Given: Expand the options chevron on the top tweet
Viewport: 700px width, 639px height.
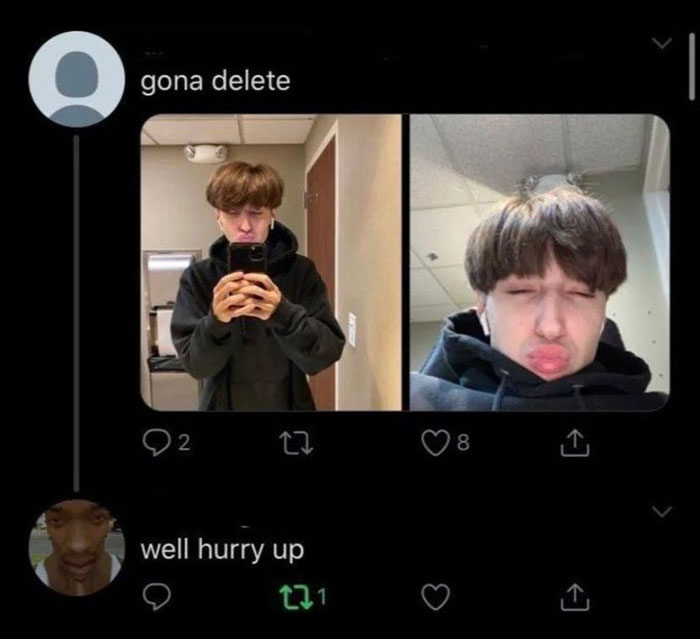Looking at the screenshot, I should (x=662, y=43).
